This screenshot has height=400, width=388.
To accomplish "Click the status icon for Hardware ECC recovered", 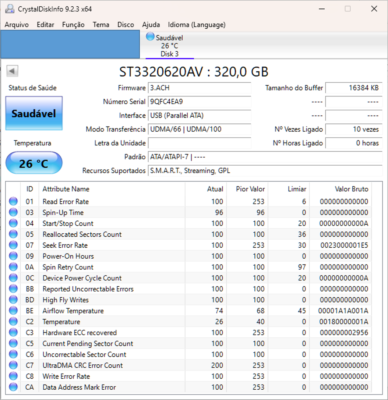I will (x=13, y=332).
